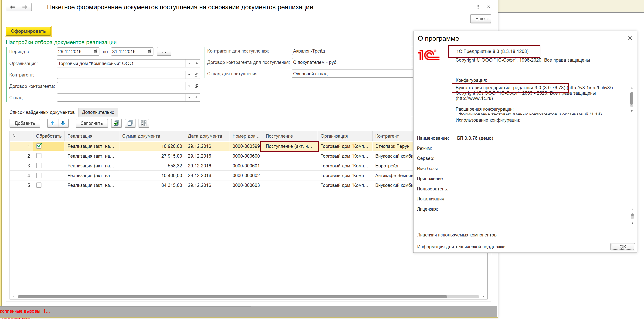Click the Склад для поступления field
The width and height of the screenshot is (644, 319).
pyautogui.click(x=353, y=74)
